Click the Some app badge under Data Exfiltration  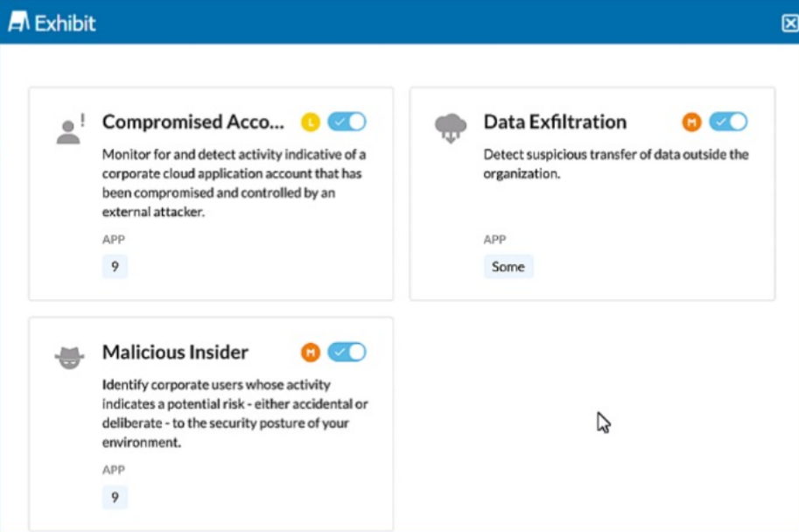(508, 267)
